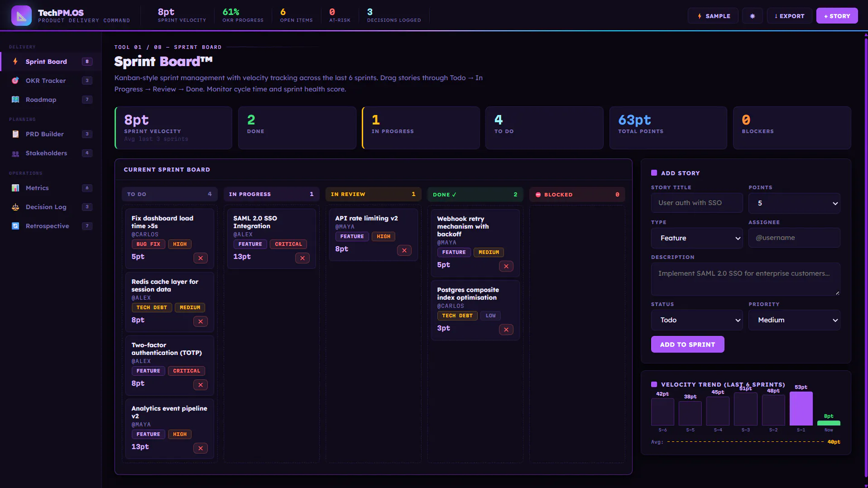Delete the SAML 2.0 SSO Integration story
This screenshot has height=488, width=868.
tap(302, 258)
